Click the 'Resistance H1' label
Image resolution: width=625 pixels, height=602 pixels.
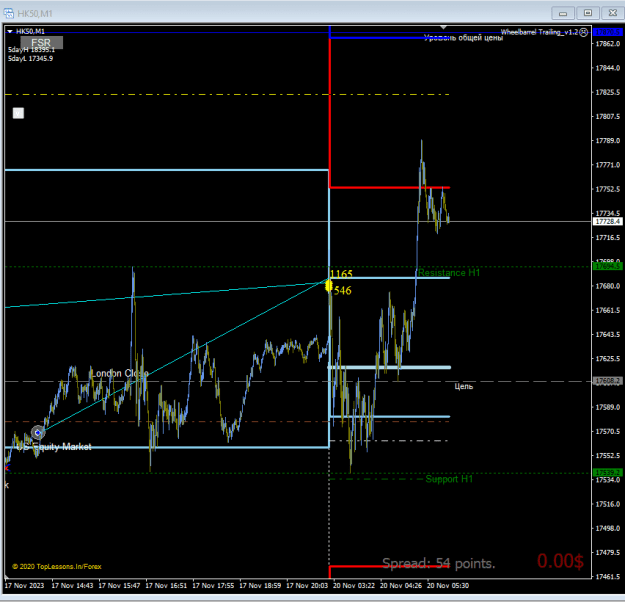[x=449, y=273]
